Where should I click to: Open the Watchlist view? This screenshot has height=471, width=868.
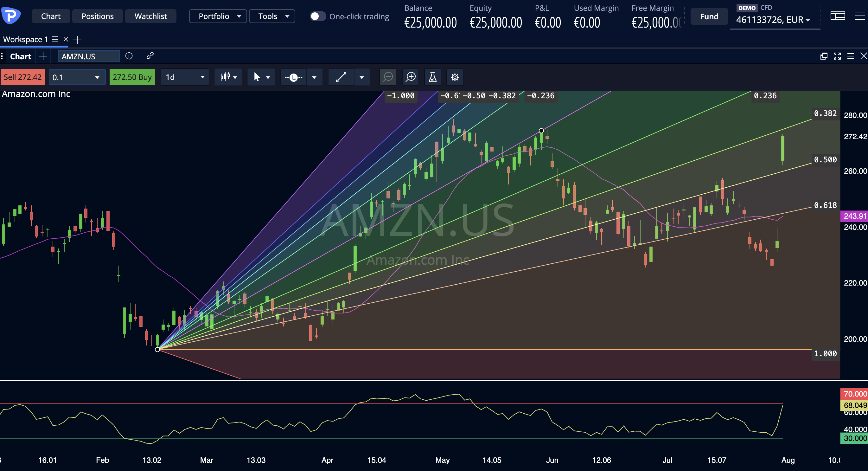click(150, 16)
